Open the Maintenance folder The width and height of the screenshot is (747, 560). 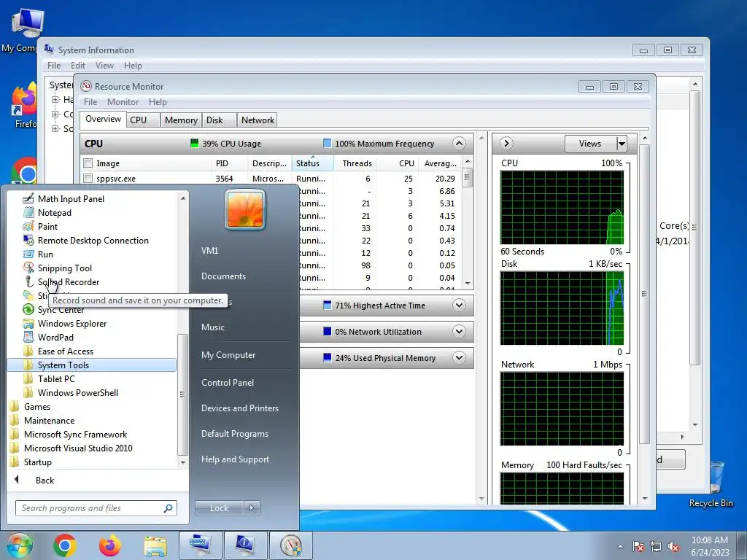click(49, 420)
